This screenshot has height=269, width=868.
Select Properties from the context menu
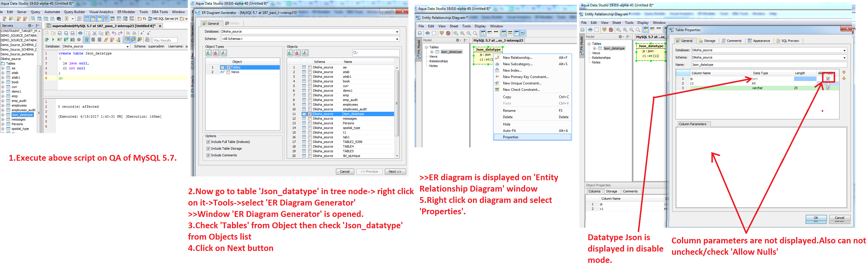pos(532,137)
